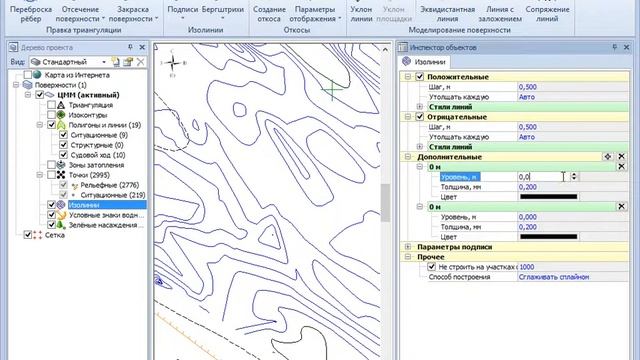Click the Инспектор объектов panel title icon
This screenshot has width=640, height=360.
(403, 47)
